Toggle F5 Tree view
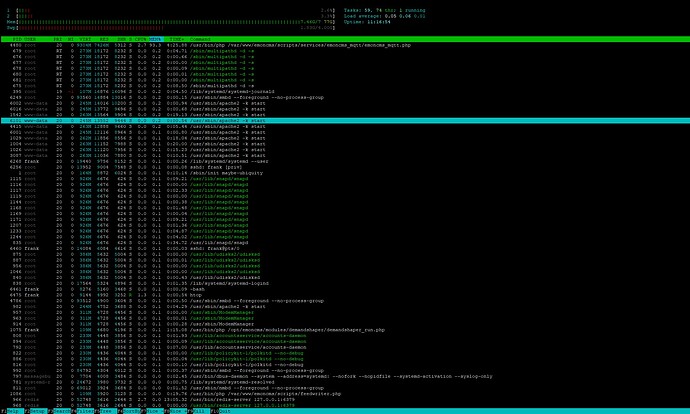Viewport: 690px width, 414px height. pos(108,411)
